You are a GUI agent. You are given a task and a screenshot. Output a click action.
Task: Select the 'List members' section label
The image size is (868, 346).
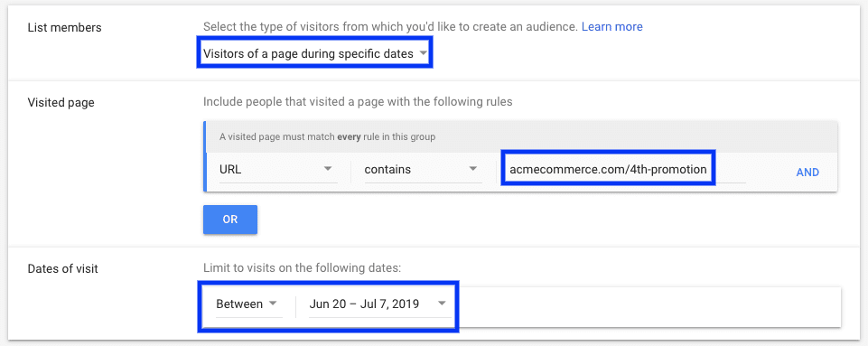(x=65, y=27)
